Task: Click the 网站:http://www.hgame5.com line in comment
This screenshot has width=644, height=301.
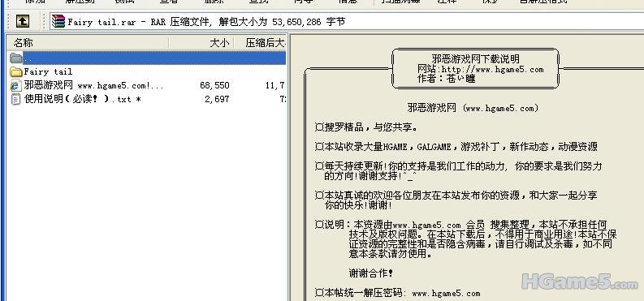Action: click(481, 69)
